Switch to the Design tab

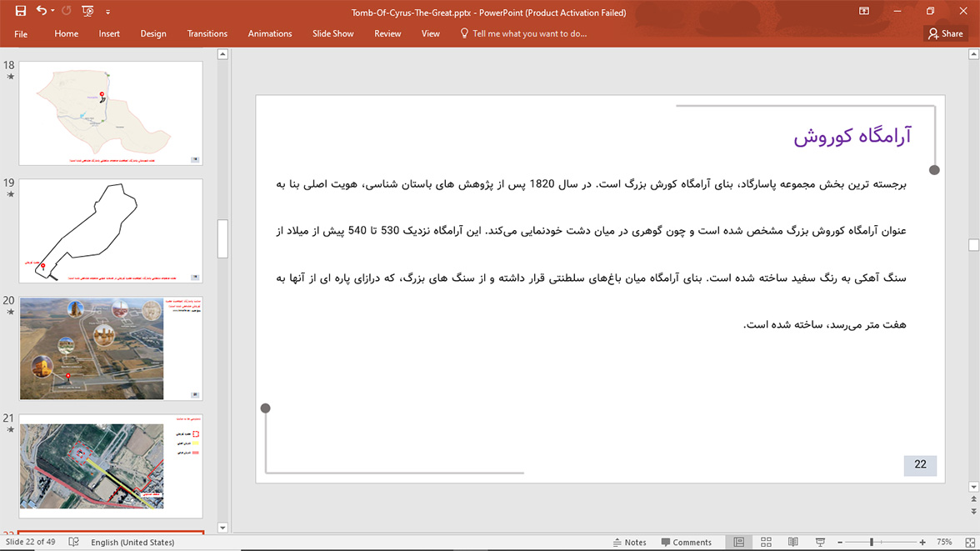(153, 33)
